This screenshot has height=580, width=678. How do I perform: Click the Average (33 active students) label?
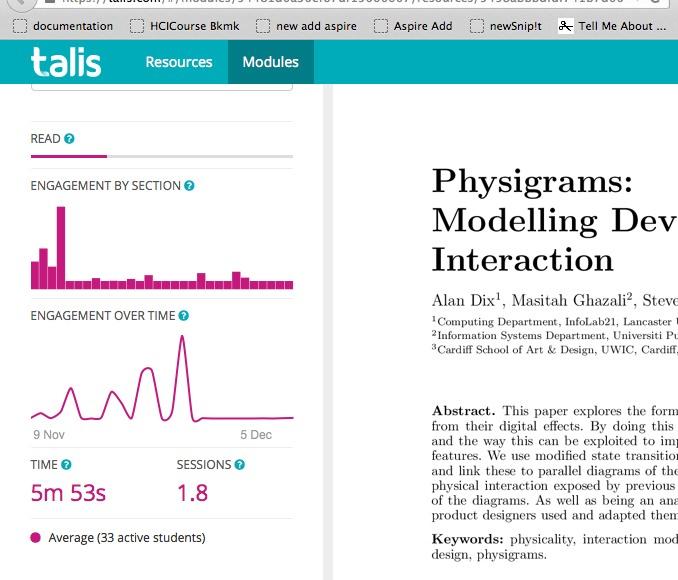pyautogui.click(x=127, y=538)
